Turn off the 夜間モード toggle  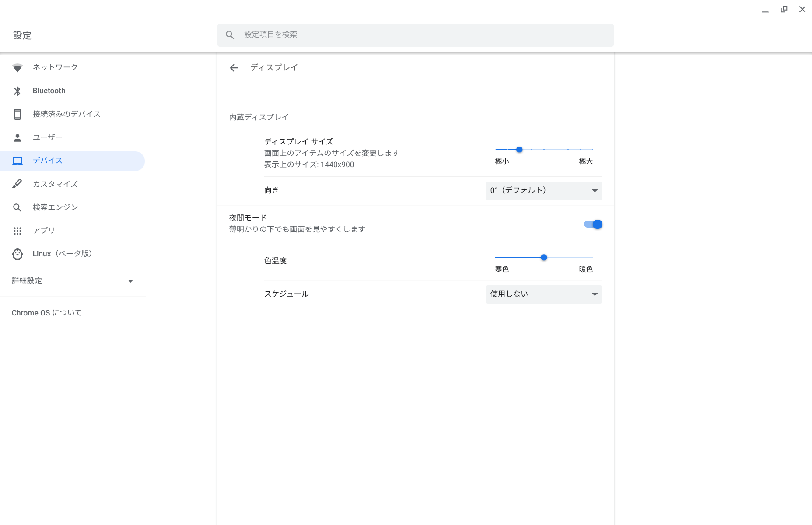pos(593,224)
